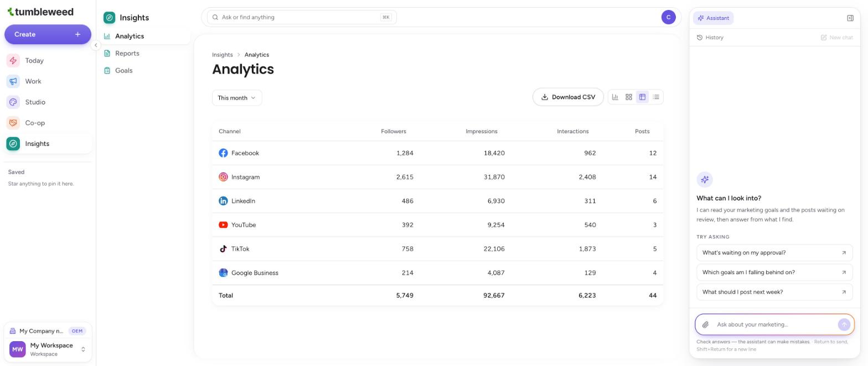The height and width of the screenshot is (366, 868).
Task: Go to the Reports page
Action: (146, 54)
